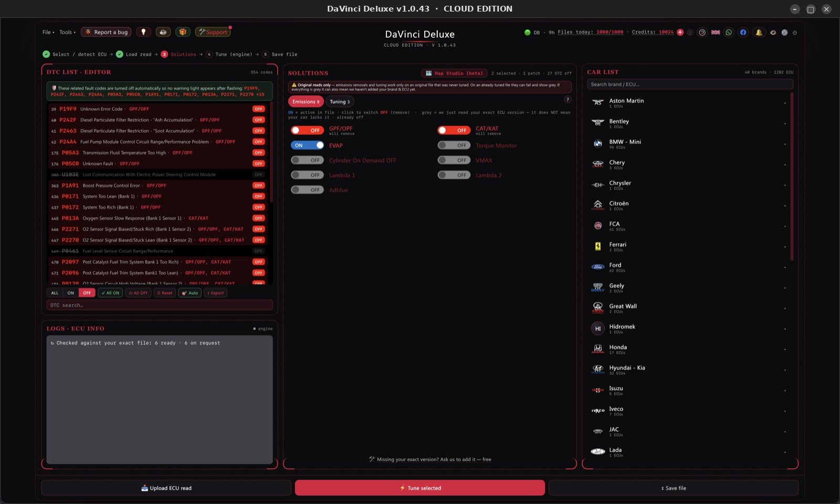Expand the Citroën brand row
Screen dimensions: 840x504
pyautogui.click(x=689, y=205)
